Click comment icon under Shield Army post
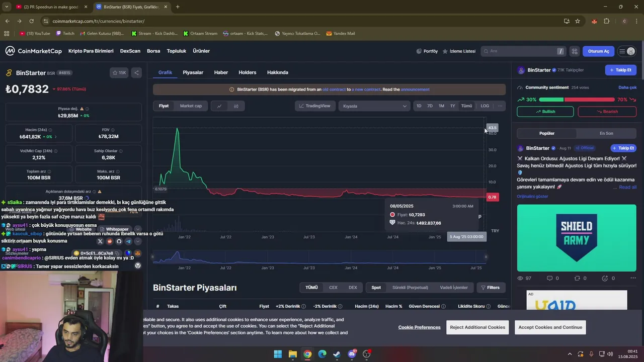 [x=549, y=278]
